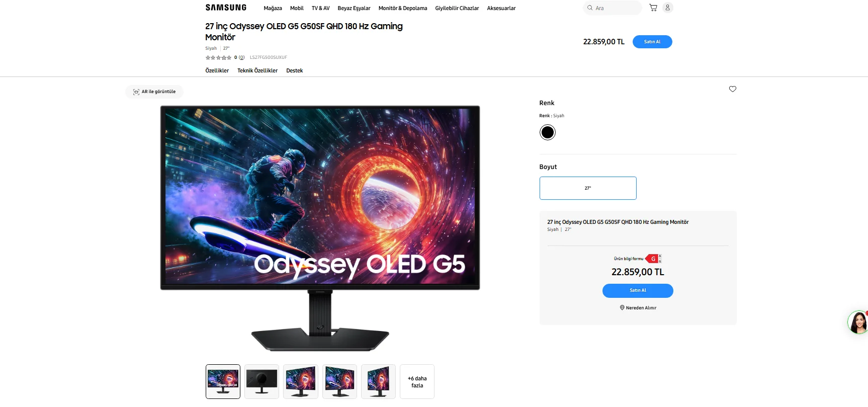
Task: Select the rear view monitor thumbnail
Action: pos(262,382)
